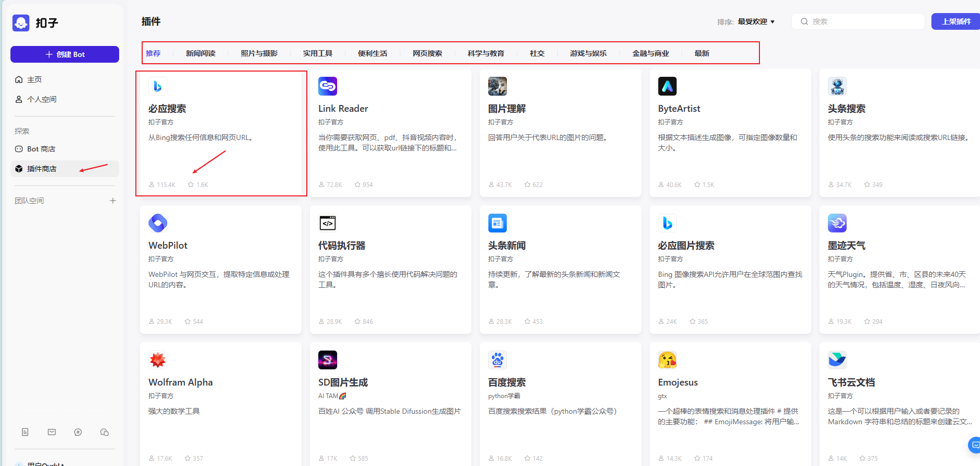Image resolution: width=980 pixels, height=466 pixels.
Task: Open the ByteArtist plugin icon
Action: click(x=667, y=86)
